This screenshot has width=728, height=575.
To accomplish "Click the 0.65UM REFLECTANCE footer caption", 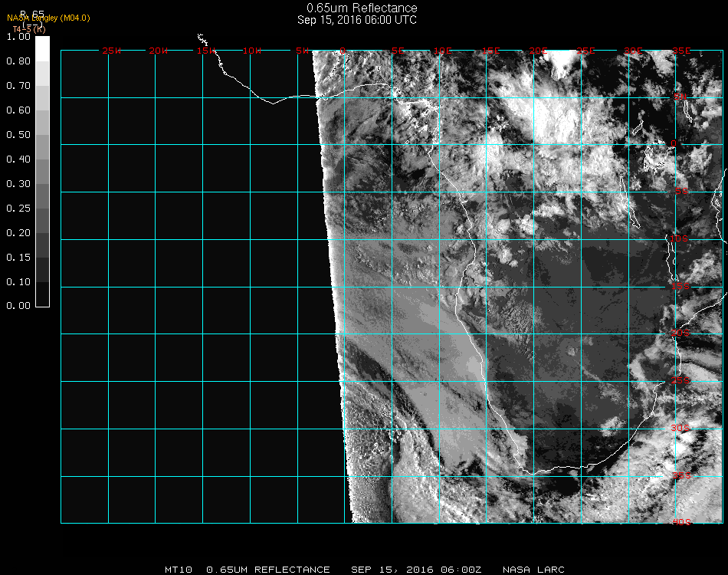I will 268,570.
